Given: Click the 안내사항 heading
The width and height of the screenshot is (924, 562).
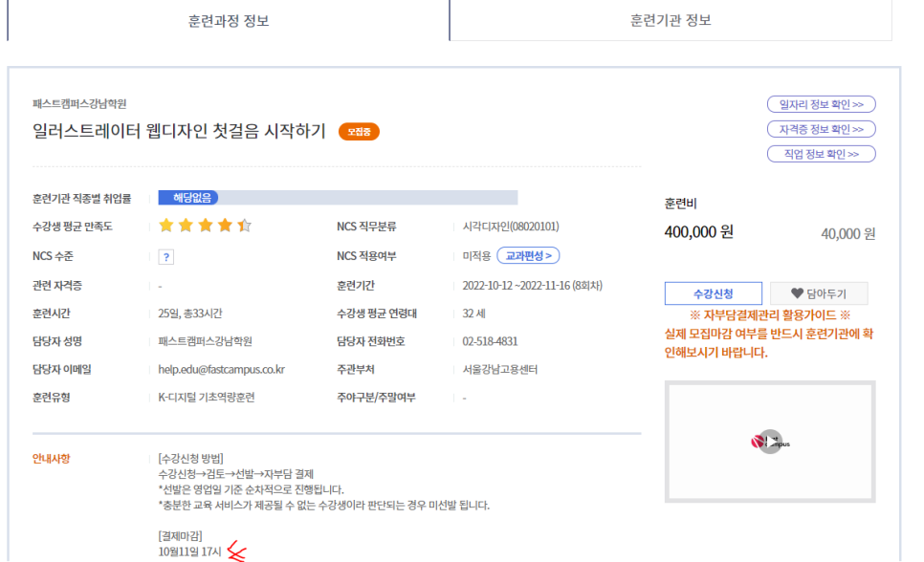Looking at the screenshot, I should pos(52,459).
